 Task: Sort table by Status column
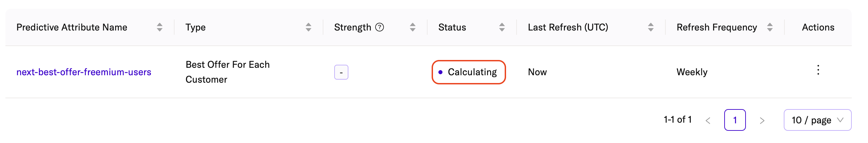(502, 27)
